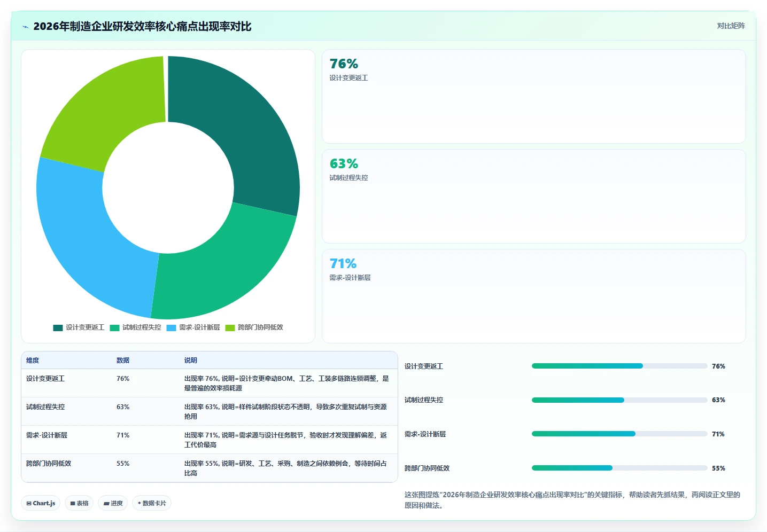Click the chart title heading
The height and width of the screenshot is (532, 767).
tap(142, 27)
